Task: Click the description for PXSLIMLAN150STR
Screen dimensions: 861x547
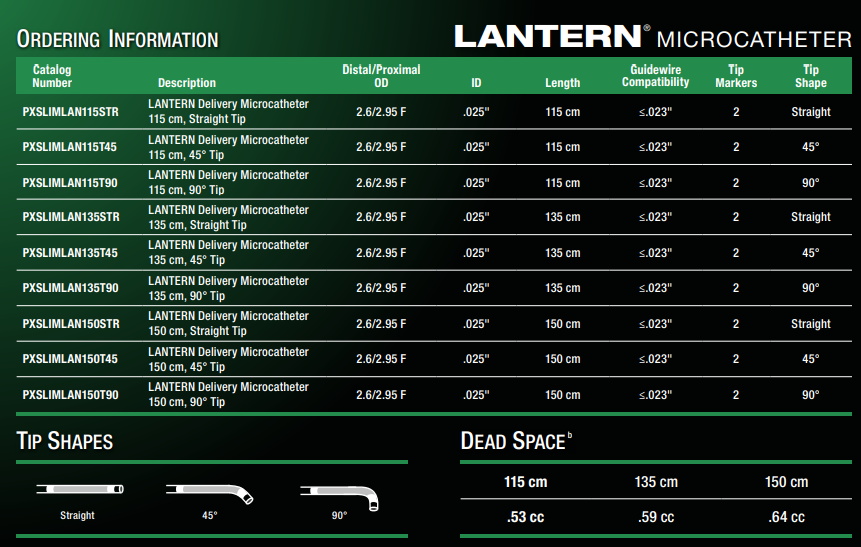Action: [x=228, y=323]
